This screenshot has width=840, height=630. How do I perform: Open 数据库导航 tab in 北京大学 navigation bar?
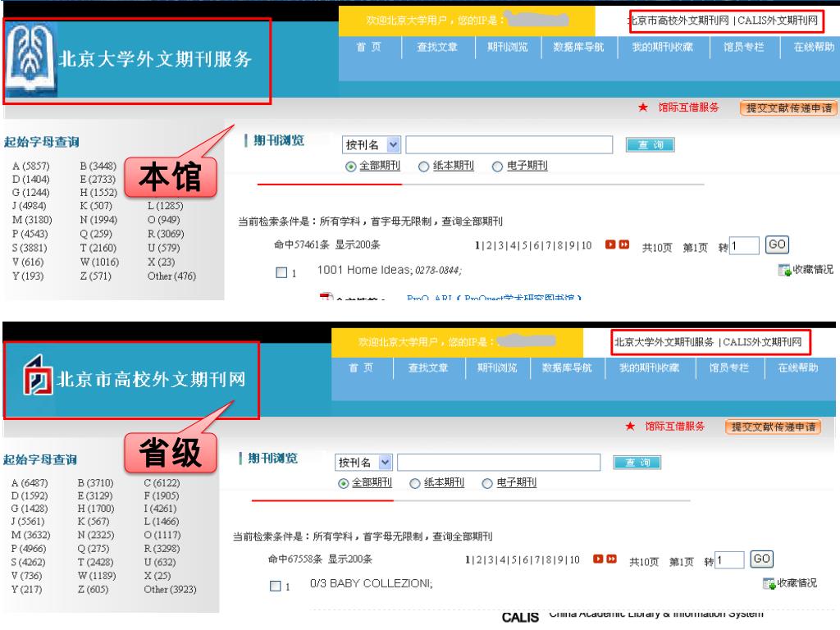click(578, 47)
